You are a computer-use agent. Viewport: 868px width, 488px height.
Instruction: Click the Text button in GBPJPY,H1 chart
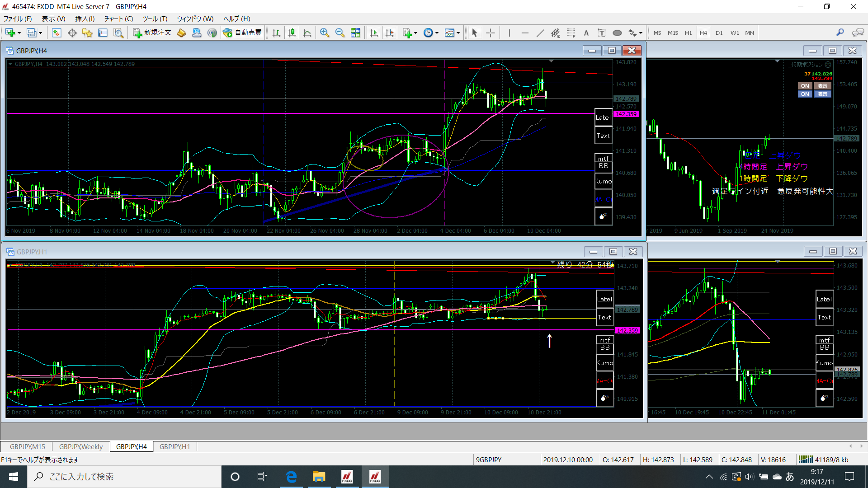tap(604, 317)
